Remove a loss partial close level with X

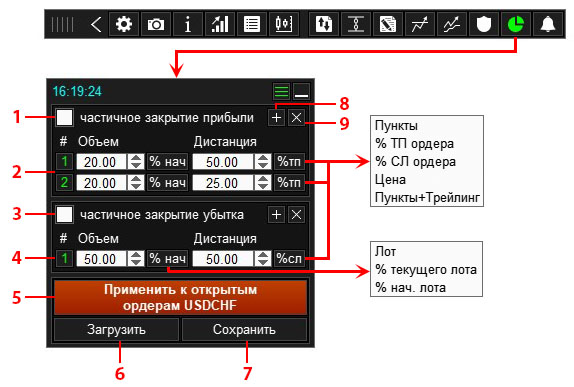click(296, 215)
